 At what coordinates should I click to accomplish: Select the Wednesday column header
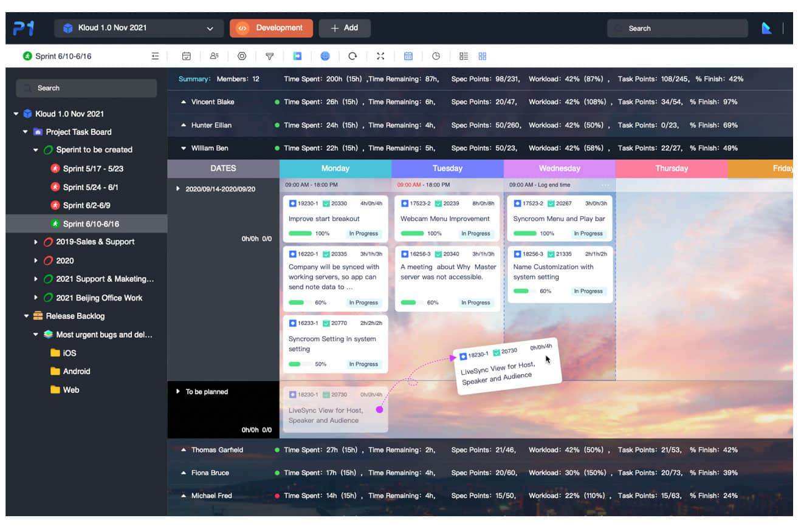pyautogui.click(x=560, y=168)
